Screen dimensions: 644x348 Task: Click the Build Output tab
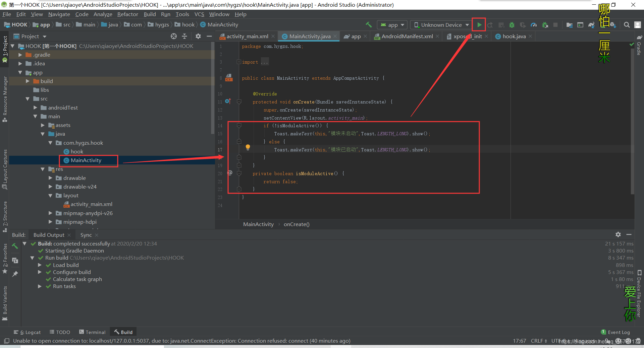click(x=49, y=235)
